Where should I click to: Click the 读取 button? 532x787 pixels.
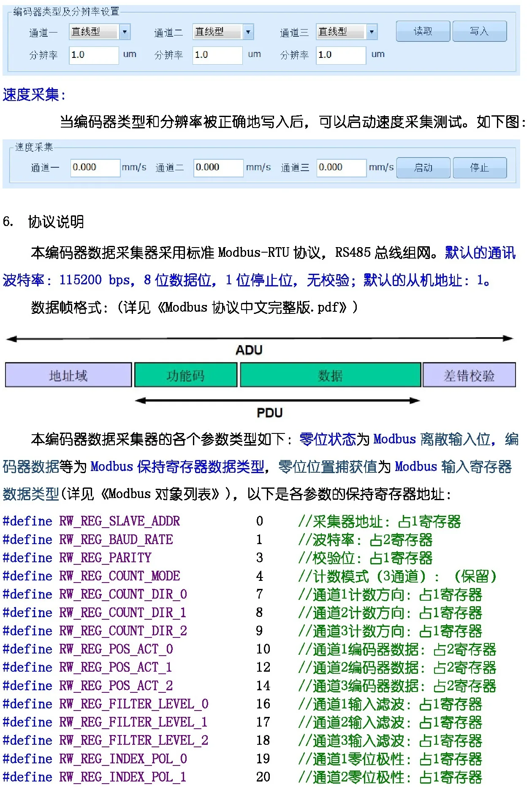(x=423, y=31)
